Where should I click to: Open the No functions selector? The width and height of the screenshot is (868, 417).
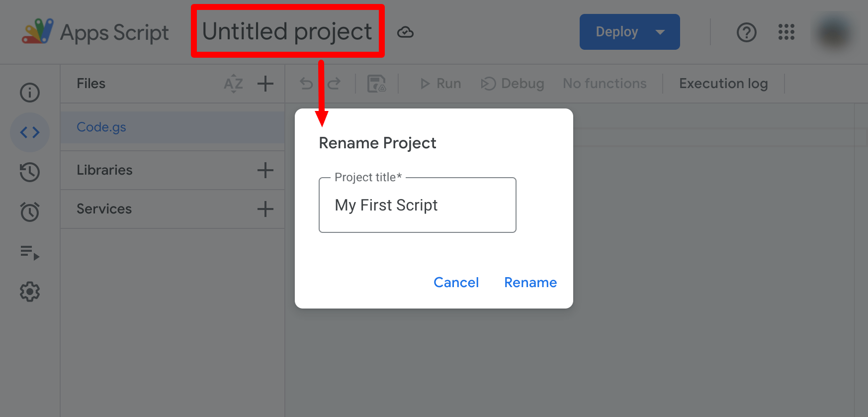tap(604, 83)
